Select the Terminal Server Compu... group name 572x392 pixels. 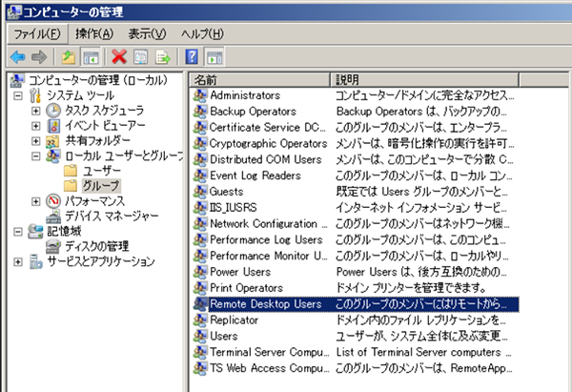click(269, 352)
